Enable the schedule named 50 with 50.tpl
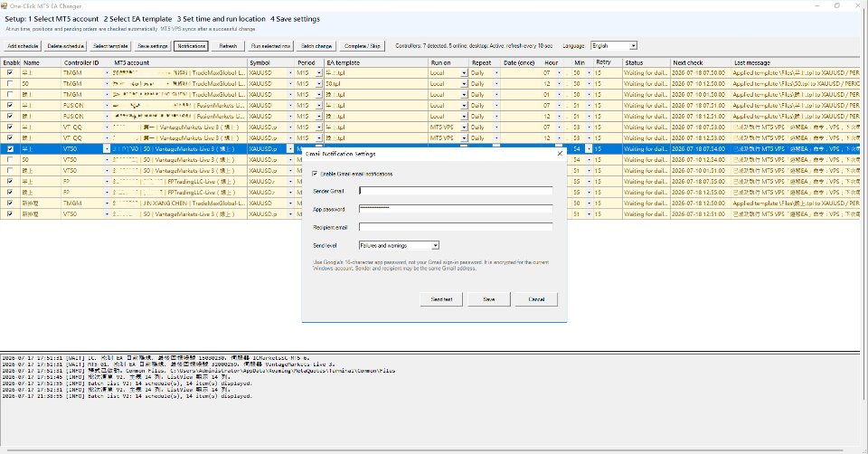868x454 pixels. pyautogui.click(x=10, y=83)
